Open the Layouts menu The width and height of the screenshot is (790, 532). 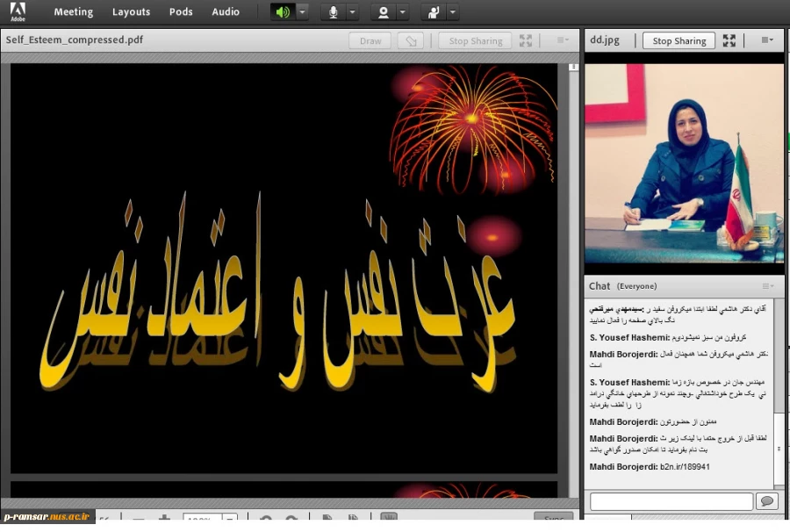point(131,11)
